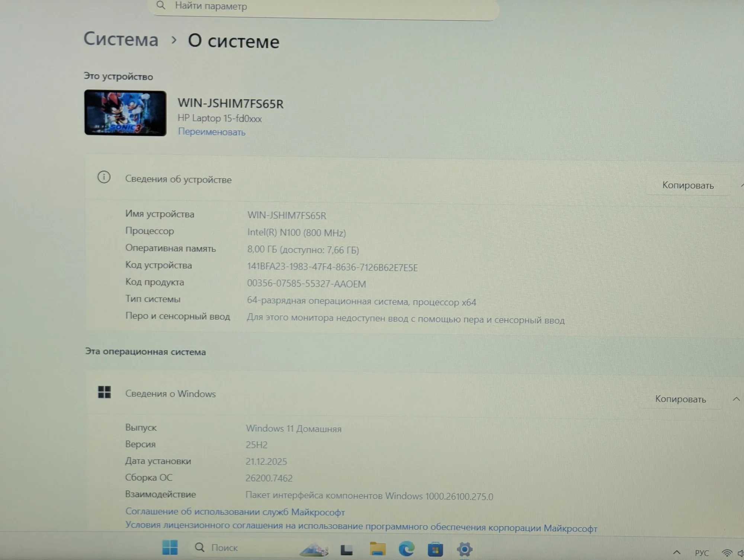The width and height of the screenshot is (744, 560).
Task: Click the desktop wallpaper thumbnail
Action: pos(125,113)
